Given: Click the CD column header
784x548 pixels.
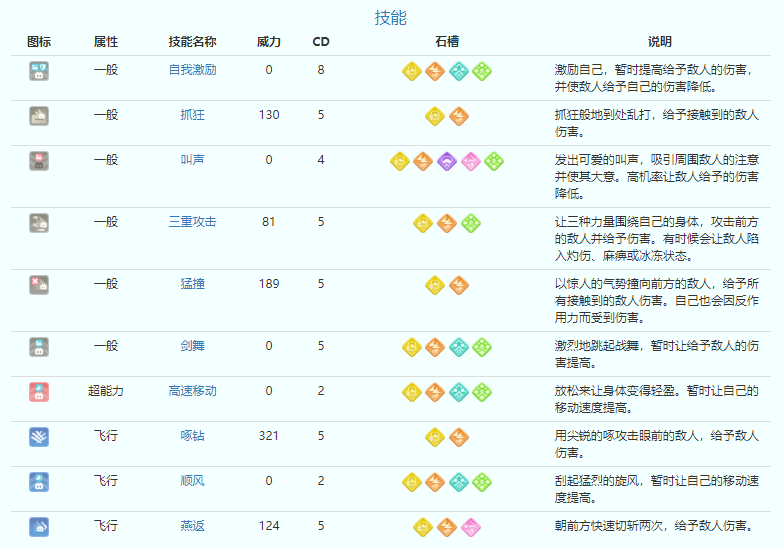Looking at the screenshot, I should click(321, 42).
